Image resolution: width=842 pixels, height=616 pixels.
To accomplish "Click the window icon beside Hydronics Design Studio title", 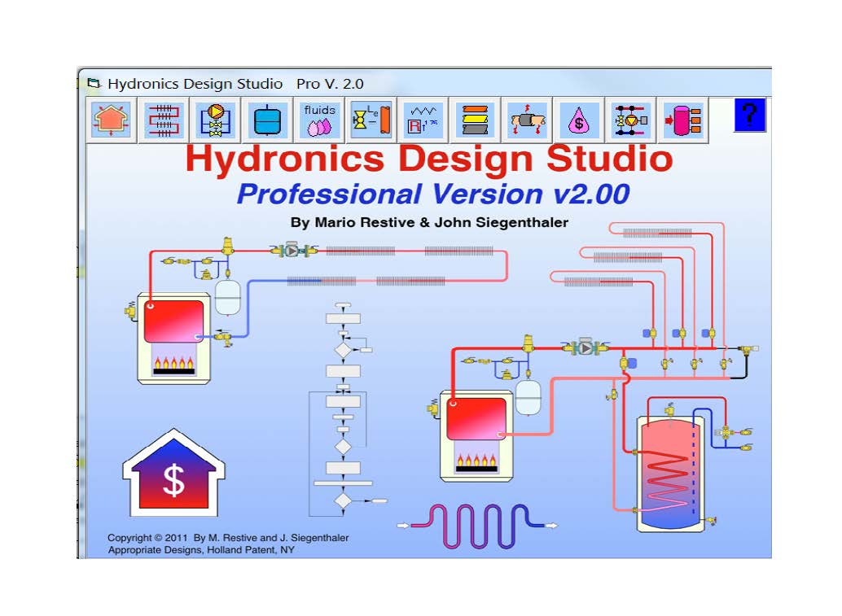I will [95, 84].
